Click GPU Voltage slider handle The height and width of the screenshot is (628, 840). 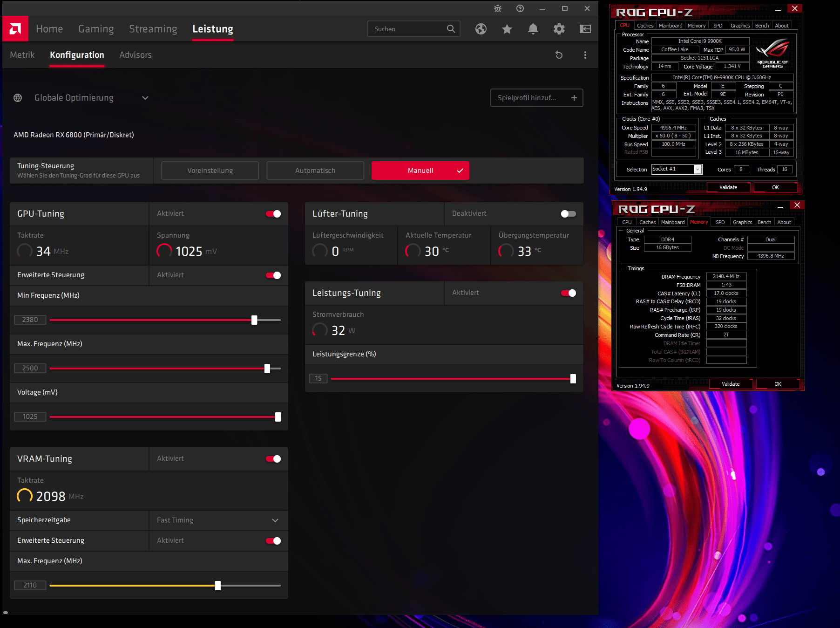[278, 417]
